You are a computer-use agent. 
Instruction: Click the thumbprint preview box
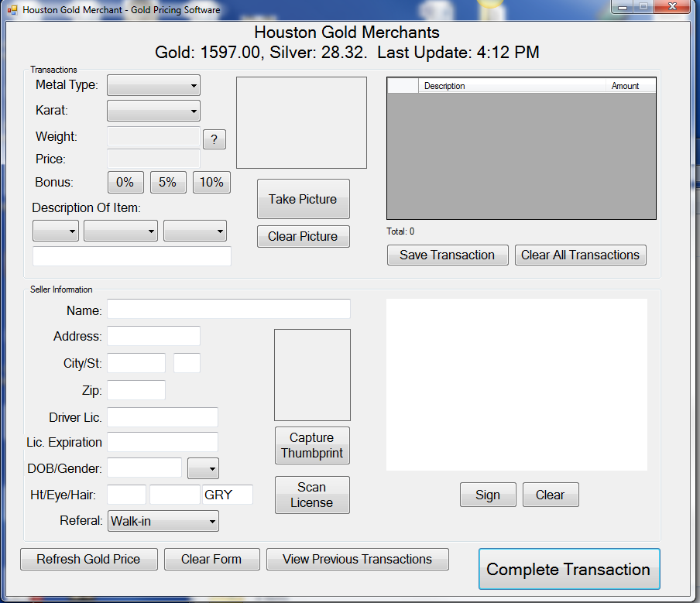313,375
